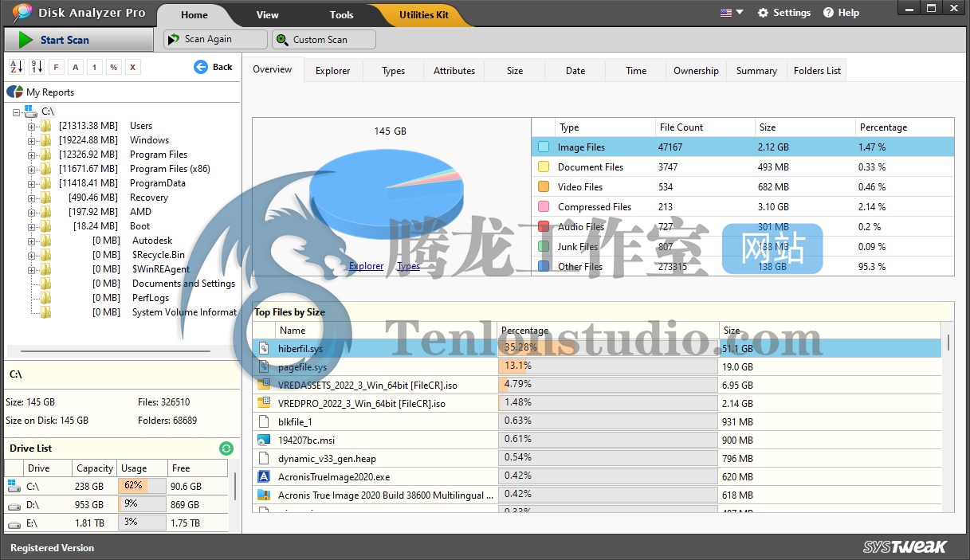The image size is (970, 560).
Task: Refresh the Drive List
Action: pyautogui.click(x=226, y=448)
